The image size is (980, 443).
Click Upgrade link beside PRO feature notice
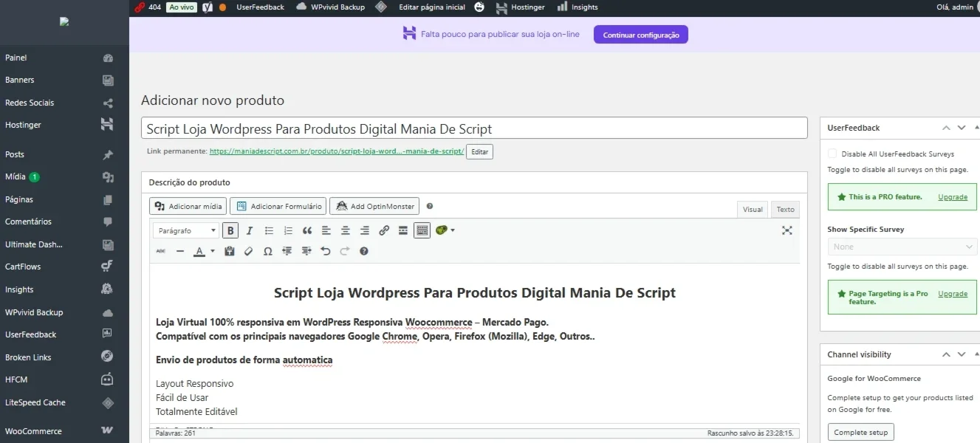click(x=953, y=197)
